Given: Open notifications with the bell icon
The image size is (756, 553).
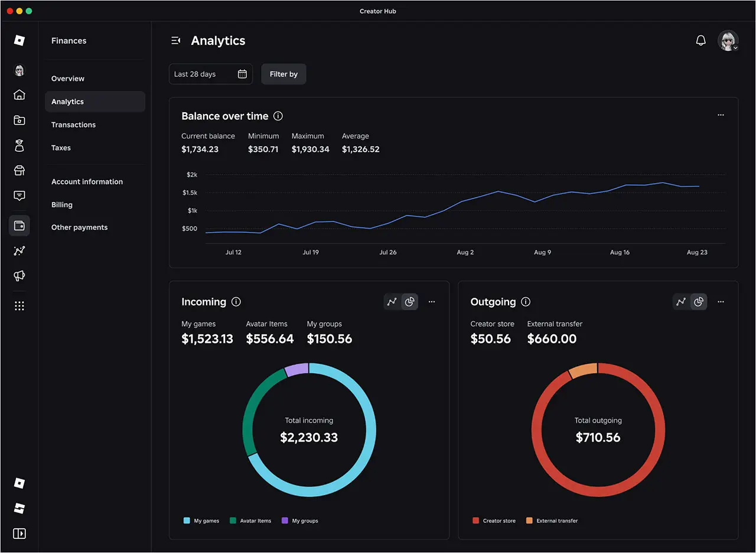Looking at the screenshot, I should tap(701, 41).
